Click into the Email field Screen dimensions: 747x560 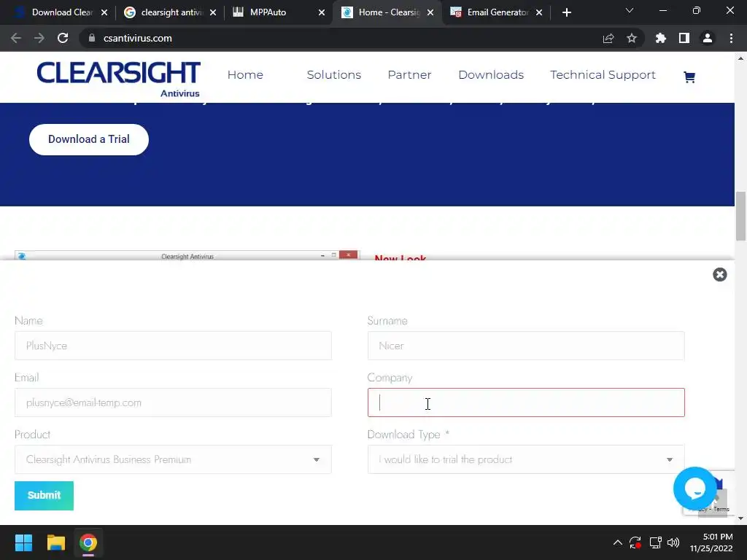[x=173, y=402]
